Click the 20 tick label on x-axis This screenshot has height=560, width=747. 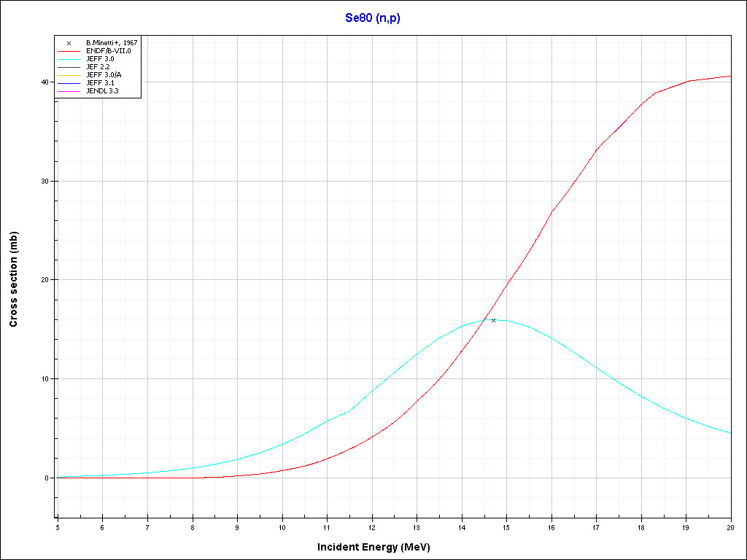730,527
